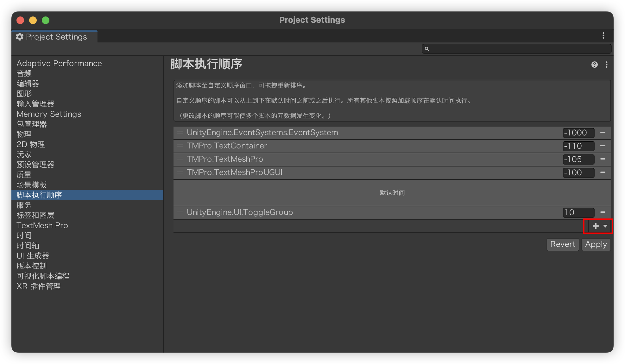Open the window options three-dot menu

pyautogui.click(x=603, y=36)
